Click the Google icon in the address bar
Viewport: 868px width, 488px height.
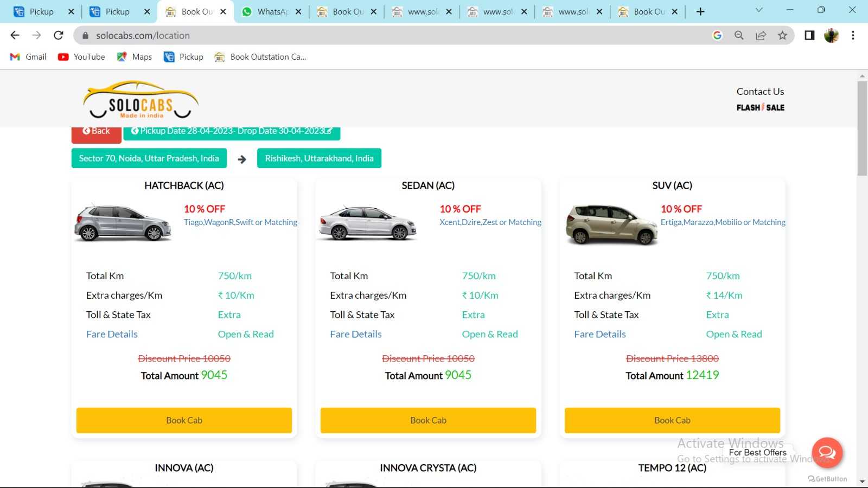pos(717,35)
